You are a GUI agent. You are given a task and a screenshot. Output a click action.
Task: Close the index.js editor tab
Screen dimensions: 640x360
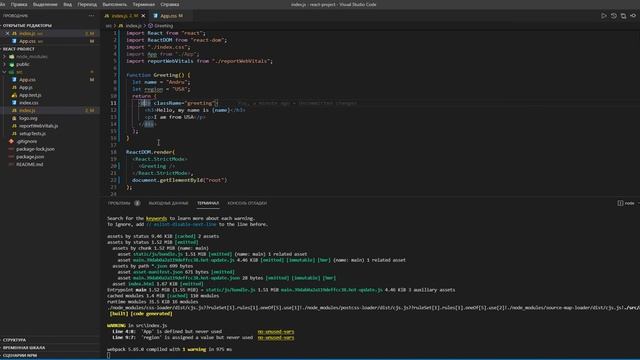coord(143,16)
